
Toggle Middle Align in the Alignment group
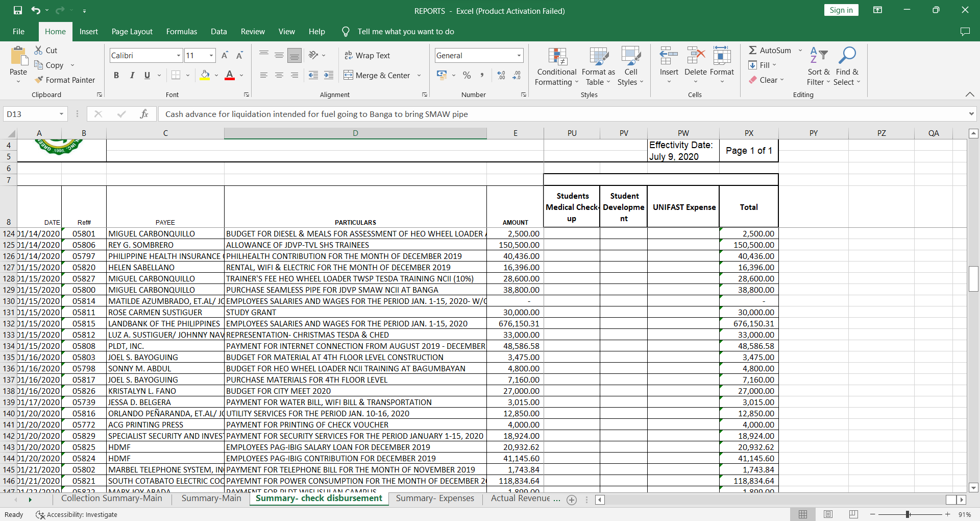click(279, 55)
